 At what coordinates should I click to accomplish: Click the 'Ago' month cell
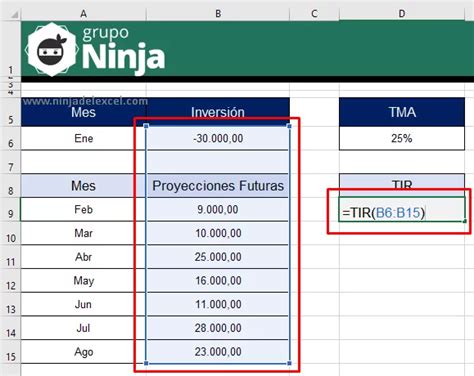(83, 352)
